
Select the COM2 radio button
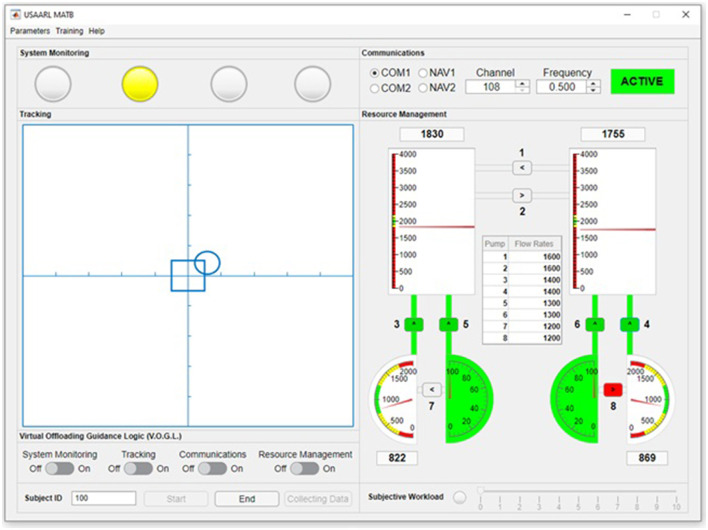pos(375,88)
